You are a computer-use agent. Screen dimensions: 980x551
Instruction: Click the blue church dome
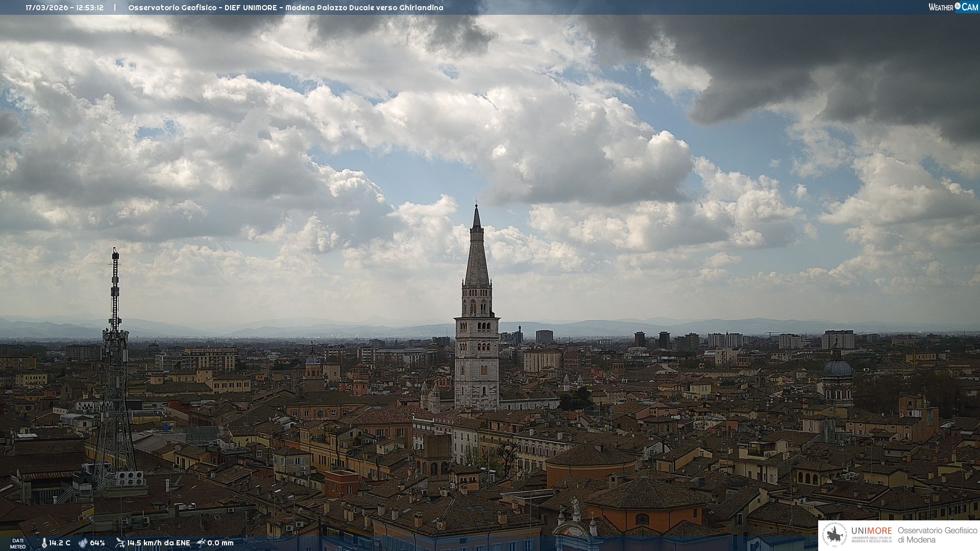point(838,368)
